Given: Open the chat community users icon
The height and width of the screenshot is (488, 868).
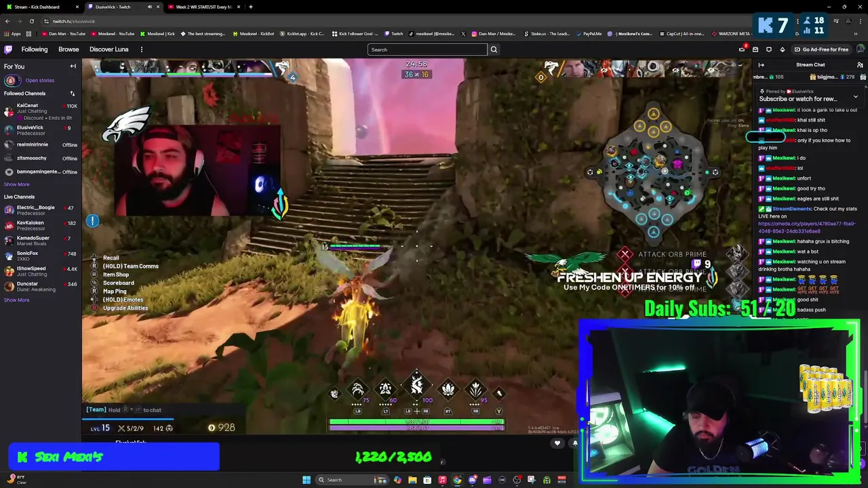Looking at the screenshot, I should (x=860, y=65).
